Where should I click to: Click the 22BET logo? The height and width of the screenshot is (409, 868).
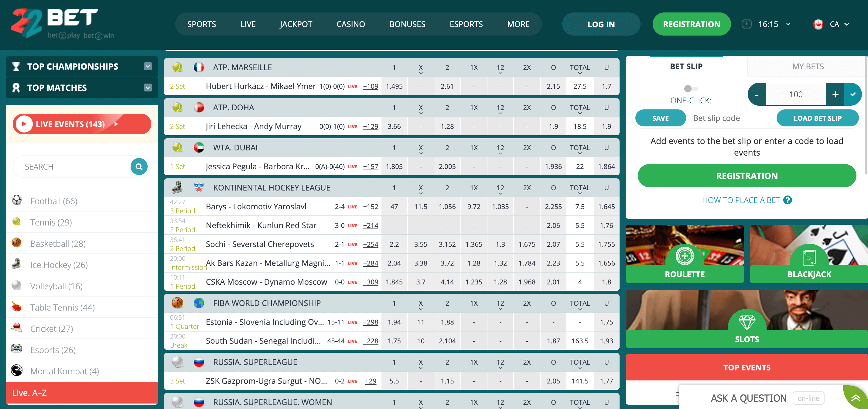pos(63,24)
